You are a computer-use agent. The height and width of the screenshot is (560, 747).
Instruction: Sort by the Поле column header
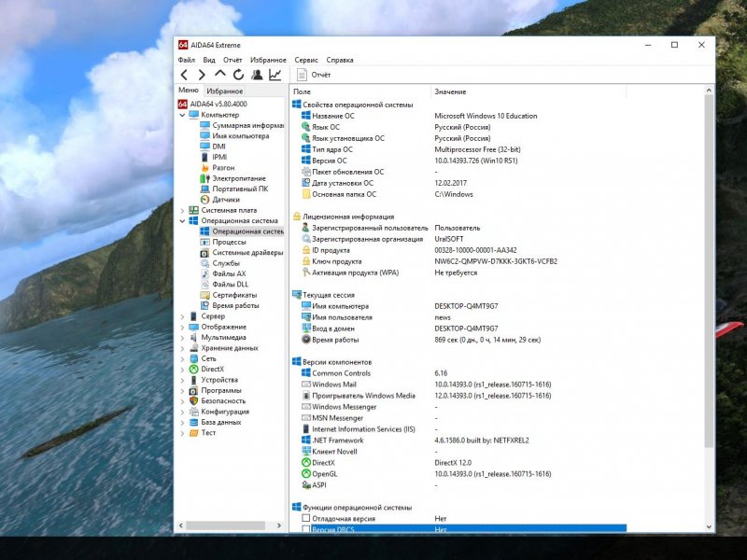point(360,91)
